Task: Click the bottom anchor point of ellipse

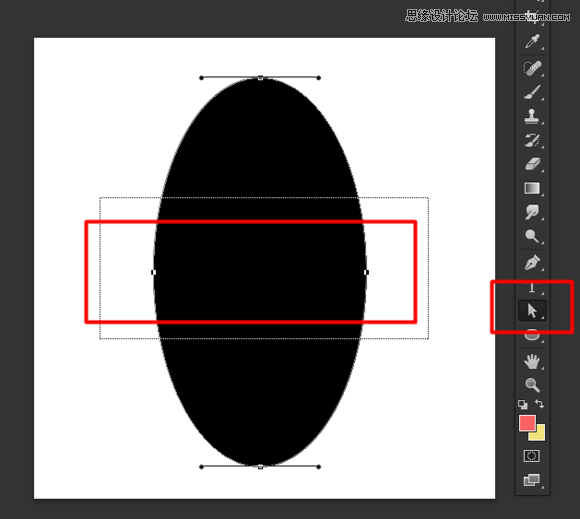Action: pyautogui.click(x=260, y=467)
